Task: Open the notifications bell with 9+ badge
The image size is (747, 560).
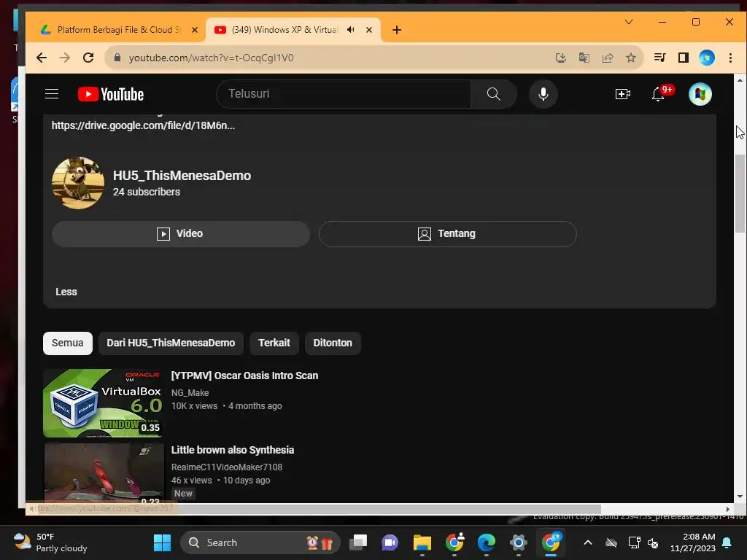Action: point(659,94)
